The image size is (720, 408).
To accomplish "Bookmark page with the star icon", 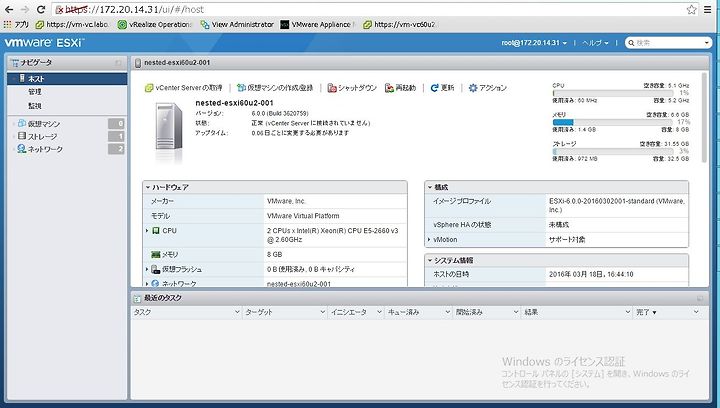I will click(x=692, y=9).
